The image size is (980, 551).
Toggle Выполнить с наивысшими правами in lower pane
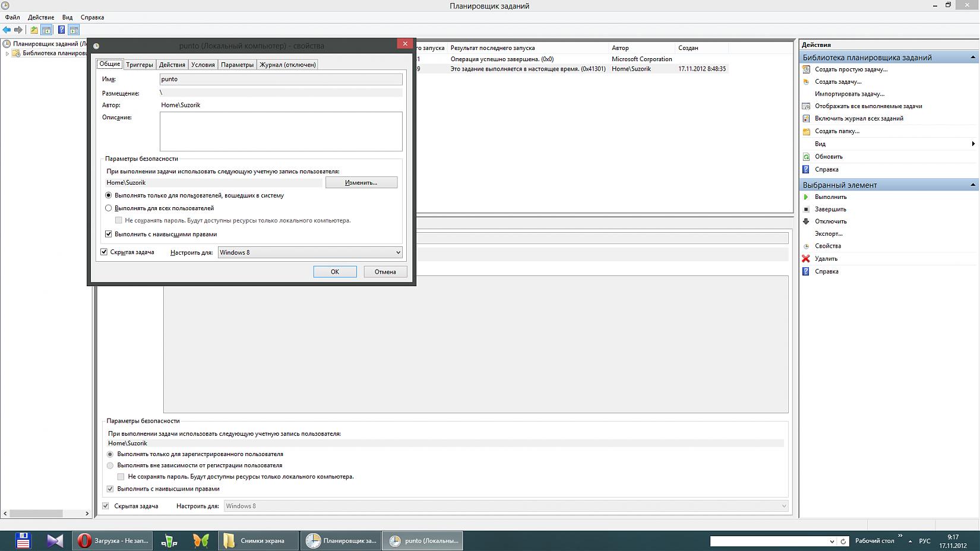coord(110,489)
